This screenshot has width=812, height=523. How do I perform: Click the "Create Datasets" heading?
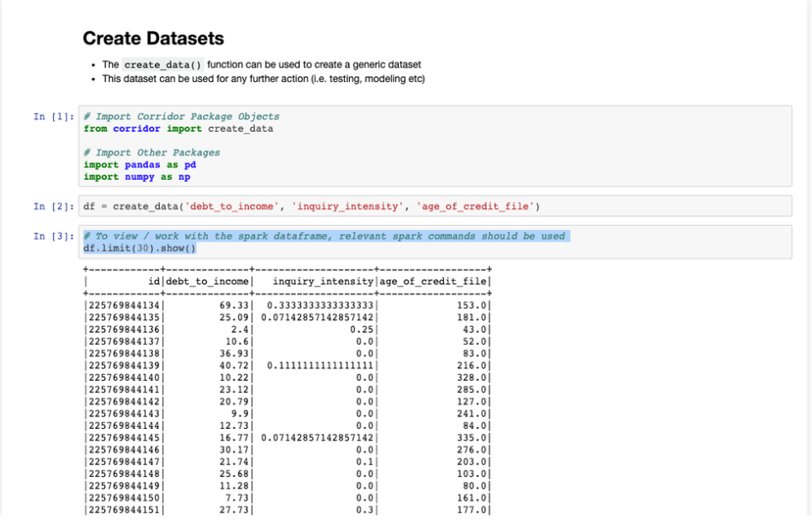(x=153, y=39)
